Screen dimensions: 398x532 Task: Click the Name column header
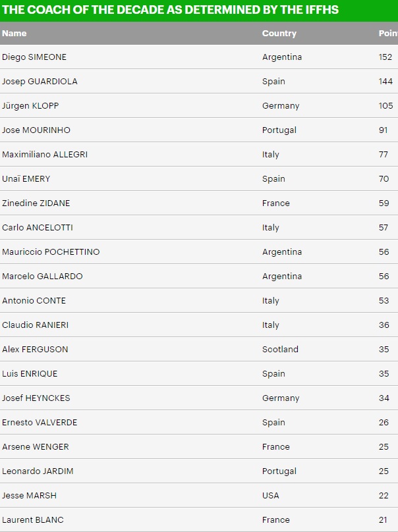click(x=14, y=33)
